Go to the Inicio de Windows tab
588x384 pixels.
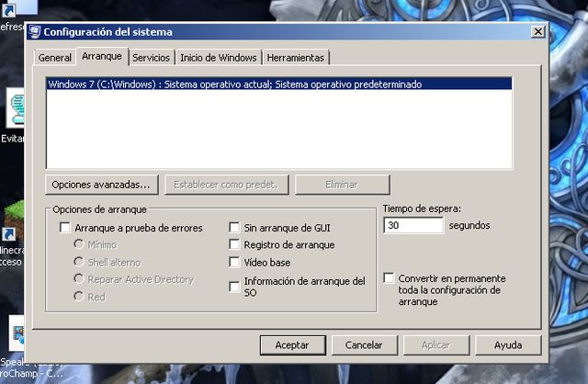(219, 58)
